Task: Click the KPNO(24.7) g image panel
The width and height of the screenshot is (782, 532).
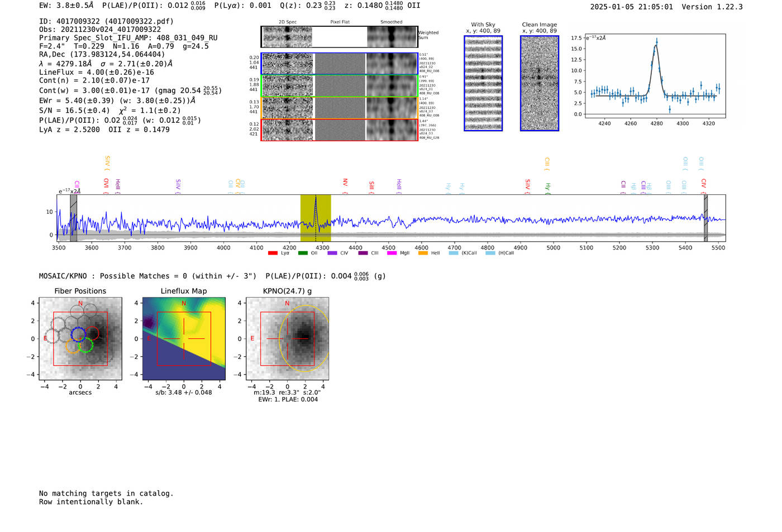Action: [287, 339]
